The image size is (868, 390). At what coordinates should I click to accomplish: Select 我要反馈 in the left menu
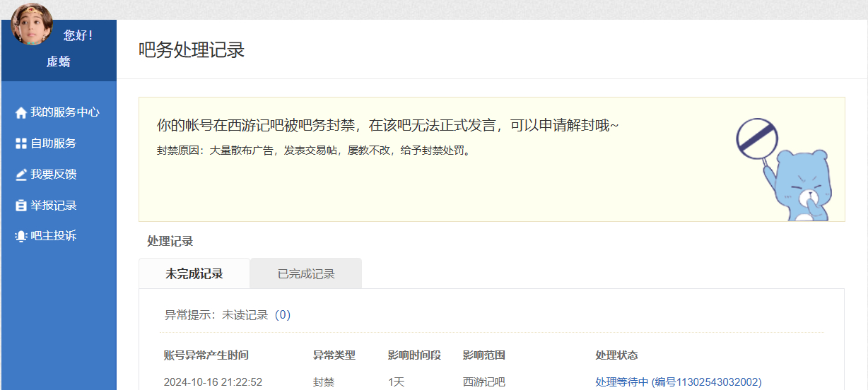(53, 175)
